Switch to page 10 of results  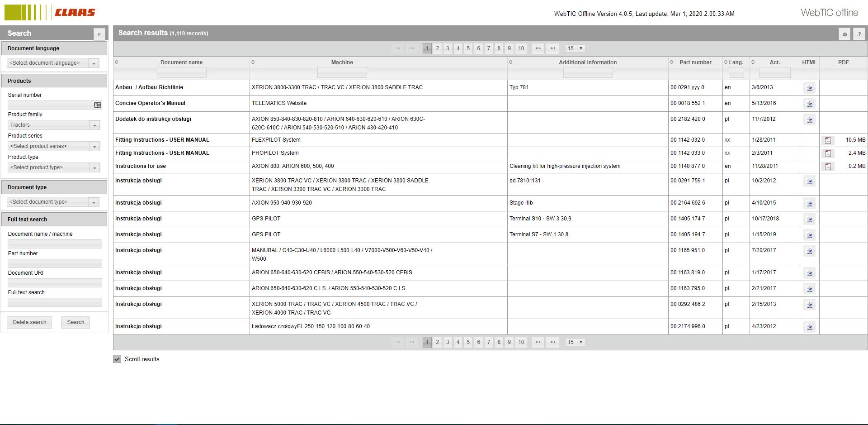coord(521,48)
